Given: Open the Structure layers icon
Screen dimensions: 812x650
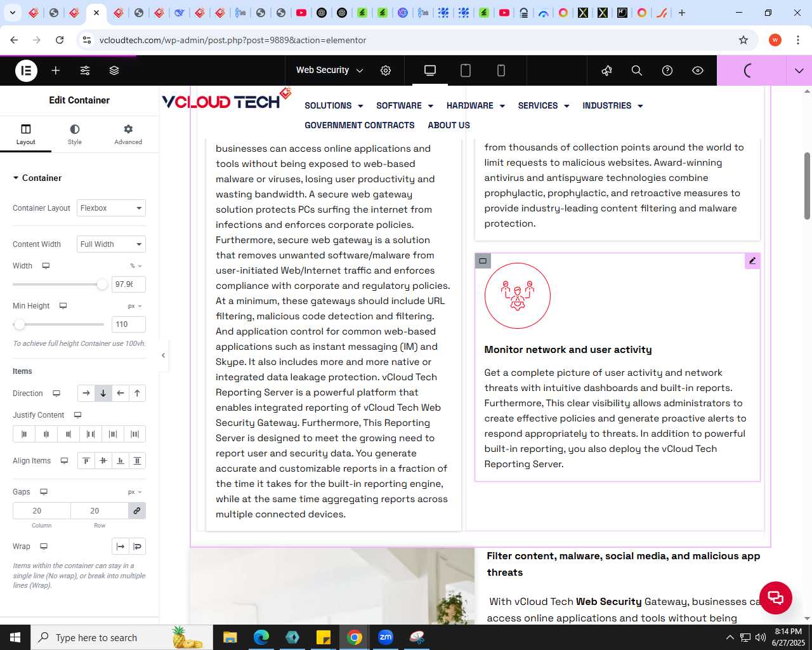Looking at the screenshot, I should coord(114,70).
